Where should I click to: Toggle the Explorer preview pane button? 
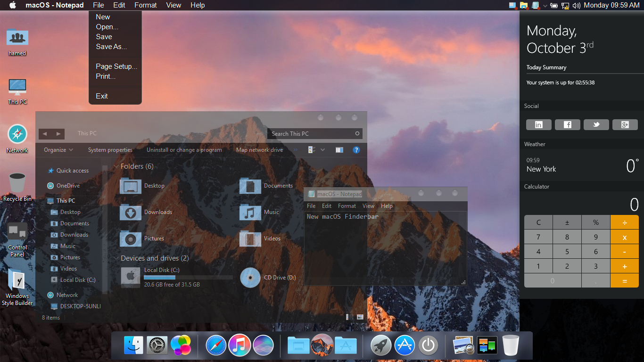[x=339, y=150]
